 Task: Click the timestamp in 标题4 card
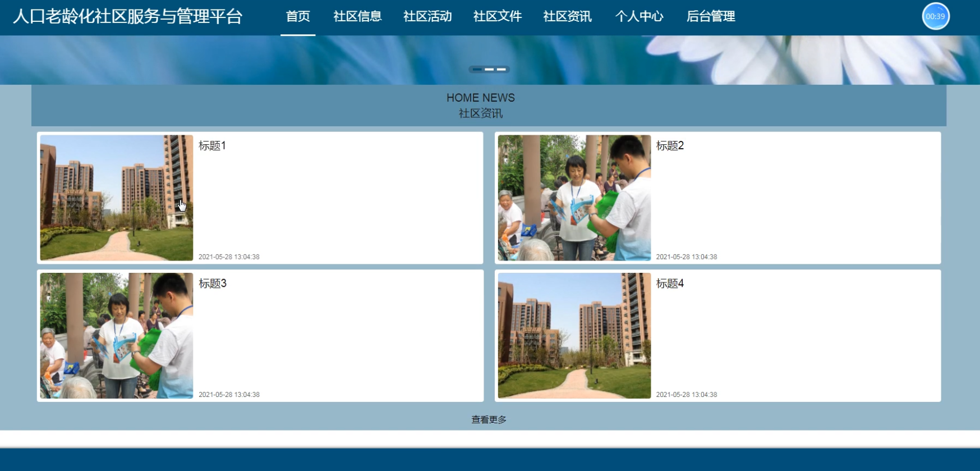tap(687, 395)
